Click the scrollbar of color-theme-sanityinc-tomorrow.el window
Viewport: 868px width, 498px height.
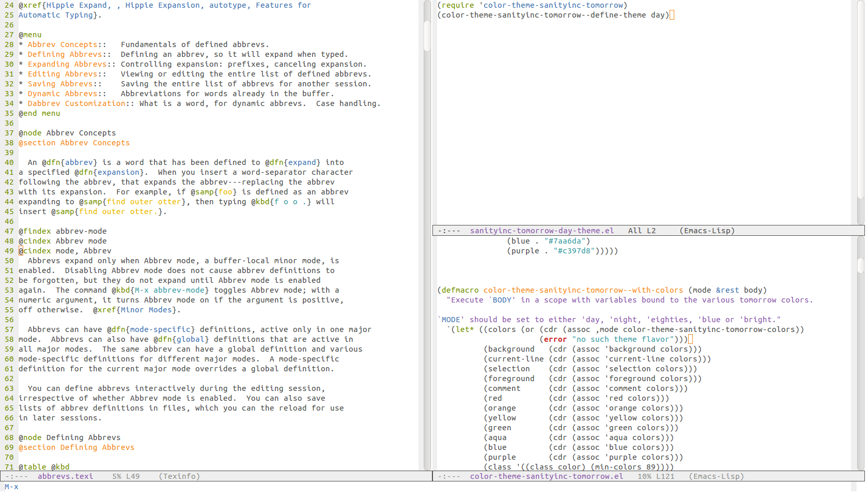(860, 353)
